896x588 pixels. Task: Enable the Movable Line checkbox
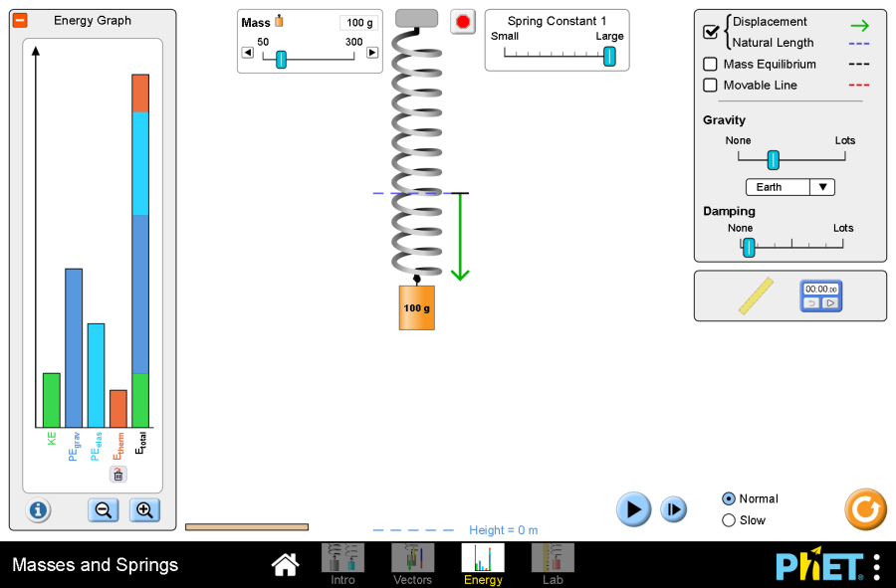(x=711, y=86)
